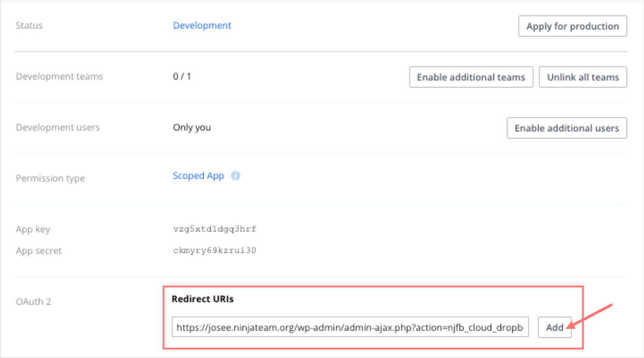Click Add button next to redirect URI
This screenshot has height=358, width=644.
click(554, 327)
